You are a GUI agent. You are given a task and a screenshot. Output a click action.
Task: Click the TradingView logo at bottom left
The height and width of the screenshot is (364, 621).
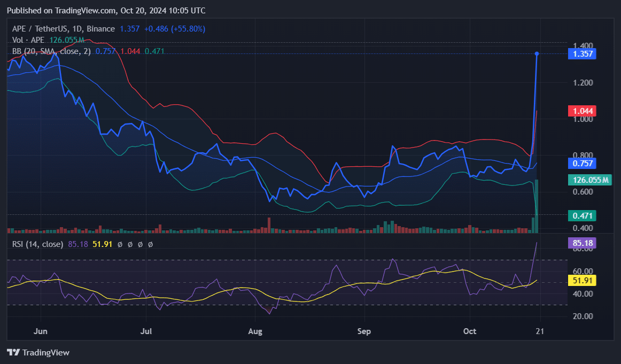tap(38, 353)
